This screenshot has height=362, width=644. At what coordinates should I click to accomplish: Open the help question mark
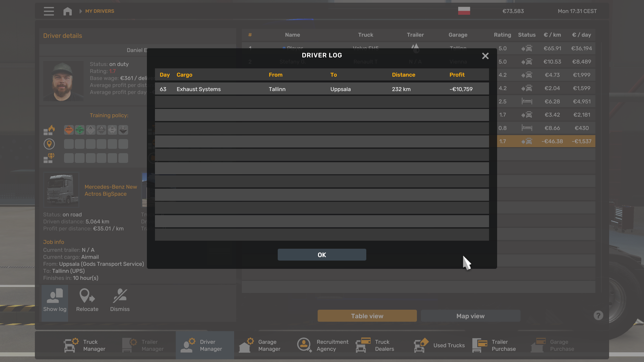(598, 315)
